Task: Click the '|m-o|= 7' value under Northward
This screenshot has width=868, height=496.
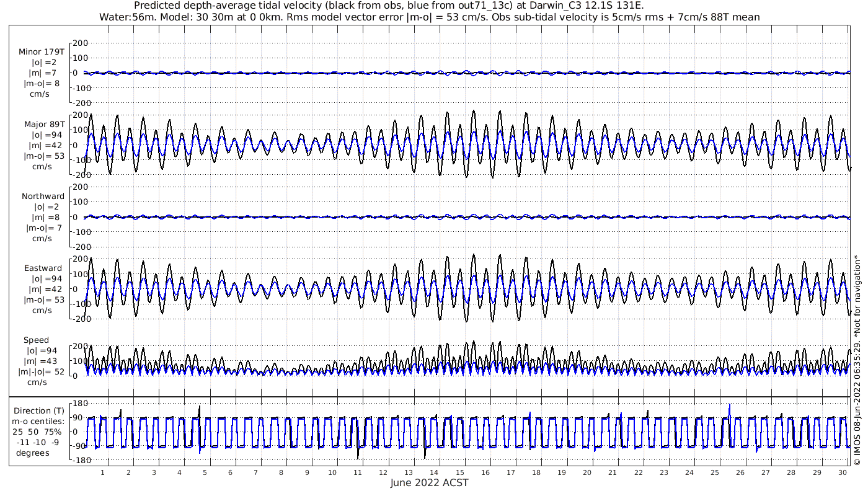Action: (x=43, y=228)
